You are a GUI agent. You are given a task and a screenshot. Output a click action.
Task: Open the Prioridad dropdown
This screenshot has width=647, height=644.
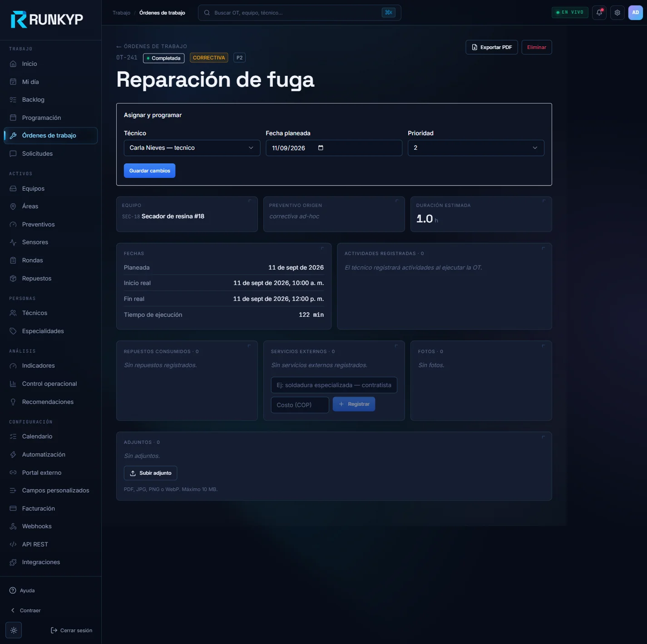tap(476, 148)
